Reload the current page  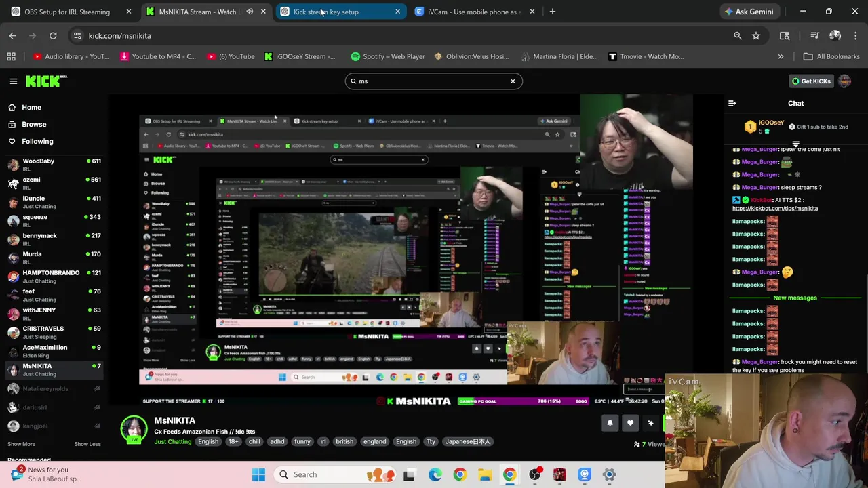pyautogui.click(x=53, y=35)
